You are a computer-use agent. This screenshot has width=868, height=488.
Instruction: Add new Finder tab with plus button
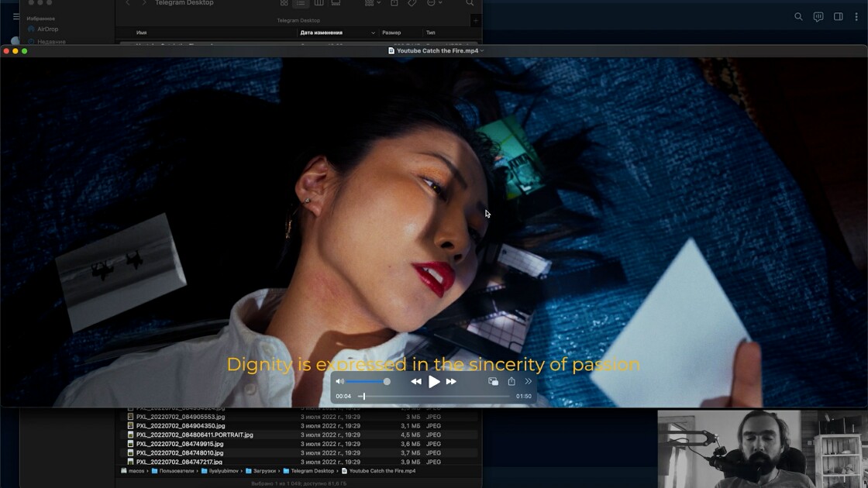click(x=476, y=20)
